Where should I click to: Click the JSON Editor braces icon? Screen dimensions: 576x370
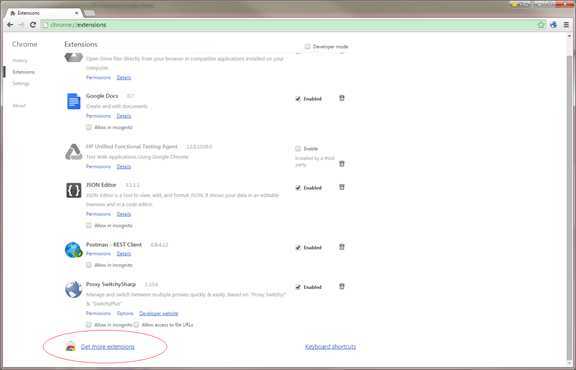pos(73,190)
